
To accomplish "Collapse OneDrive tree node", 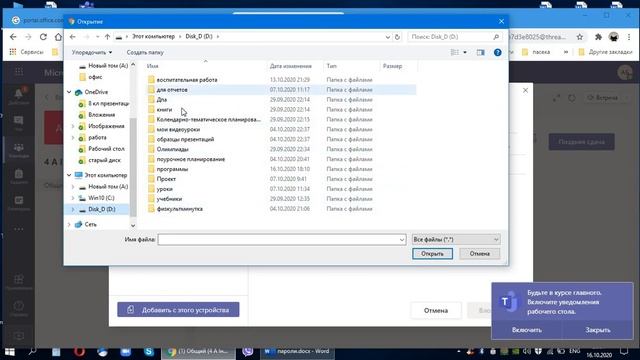I will tap(69, 92).
